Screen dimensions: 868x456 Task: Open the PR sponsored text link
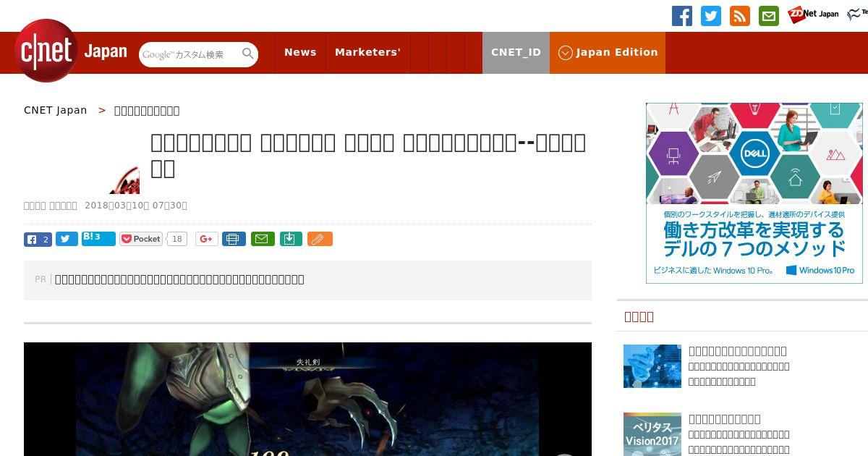[179, 279]
